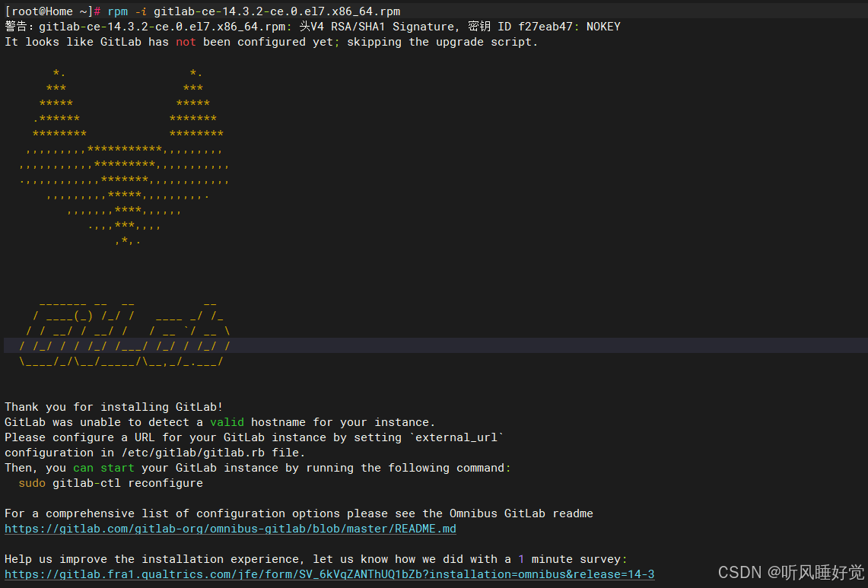Click the "skipping the upgrade script" text
868x588 pixels.
442,42
